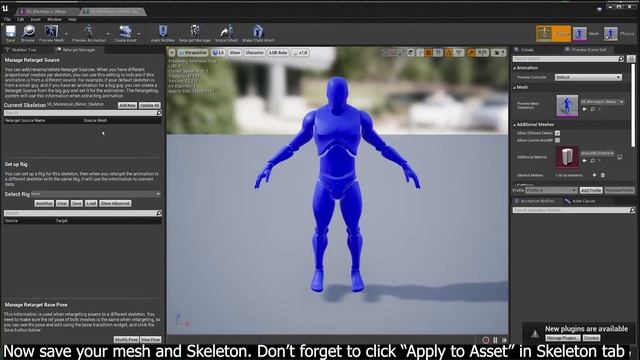Click the Update All button

[149, 105]
